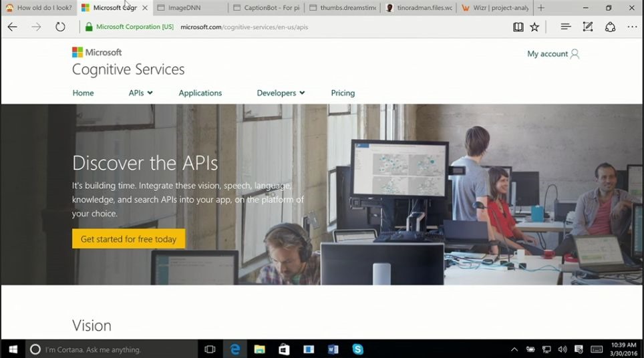Open the Applications nav link
This screenshot has width=644, height=358.
[x=200, y=93]
